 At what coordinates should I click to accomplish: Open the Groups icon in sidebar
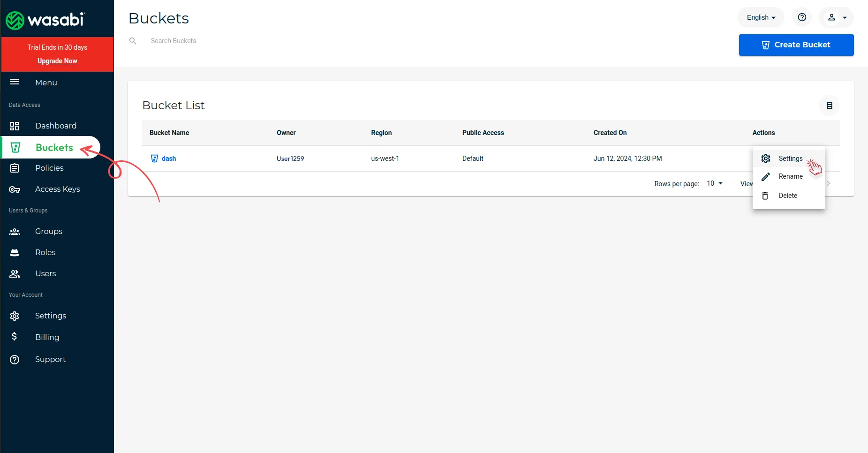pos(15,232)
